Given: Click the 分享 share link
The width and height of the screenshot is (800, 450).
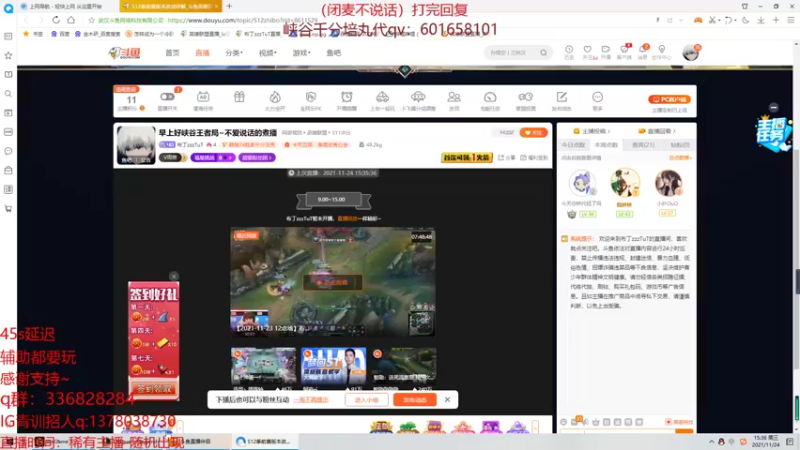Looking at the screenshot, I should (x=506, y=158).
